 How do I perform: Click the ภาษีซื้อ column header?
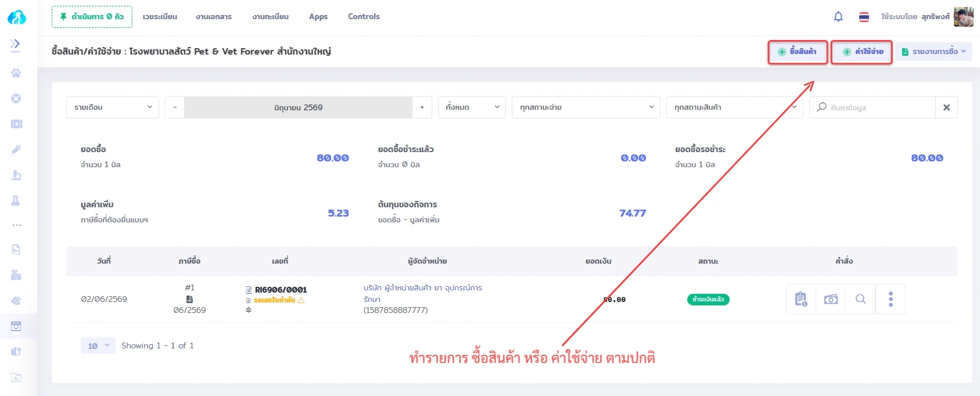[189, 261]
